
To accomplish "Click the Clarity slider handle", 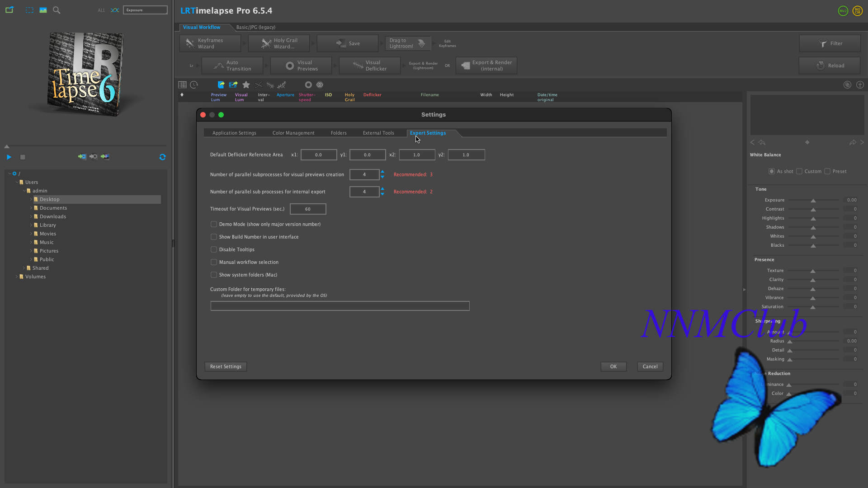I will coord(813,280).
